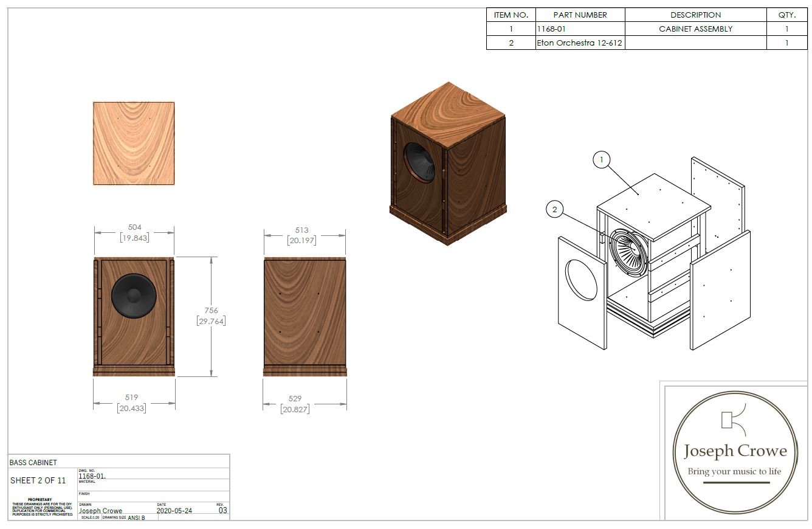Select the woofer in the front view
This screenshot has height=529, width=812.
(134, 296)
